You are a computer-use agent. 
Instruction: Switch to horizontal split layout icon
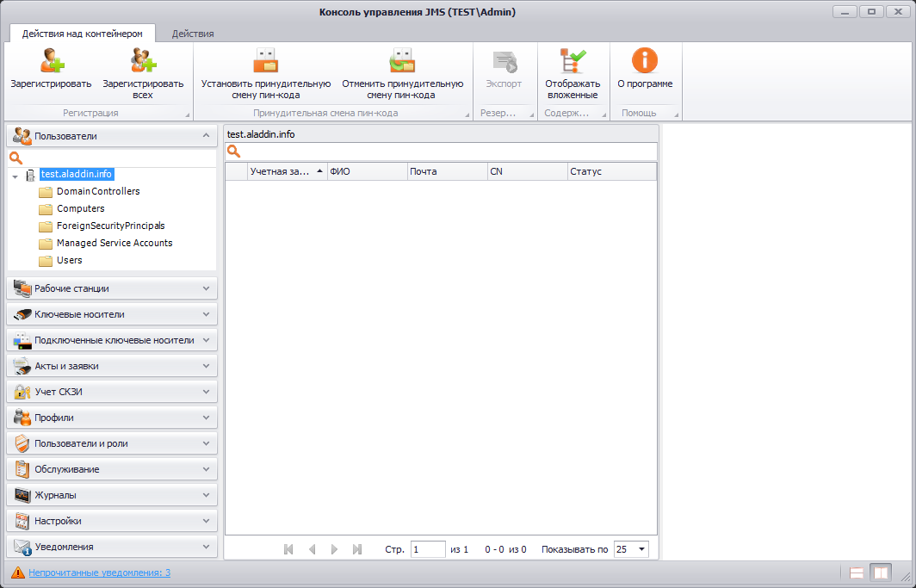857,573
